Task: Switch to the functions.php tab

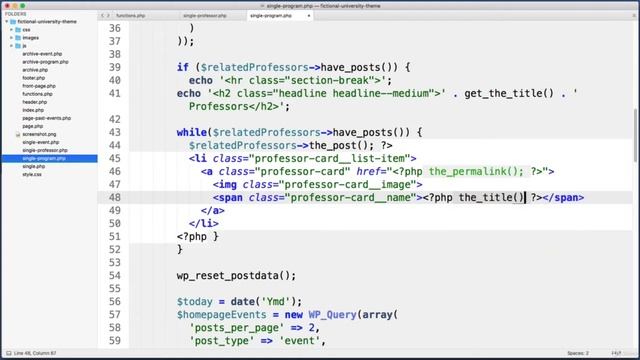Action: pos(131,16)
